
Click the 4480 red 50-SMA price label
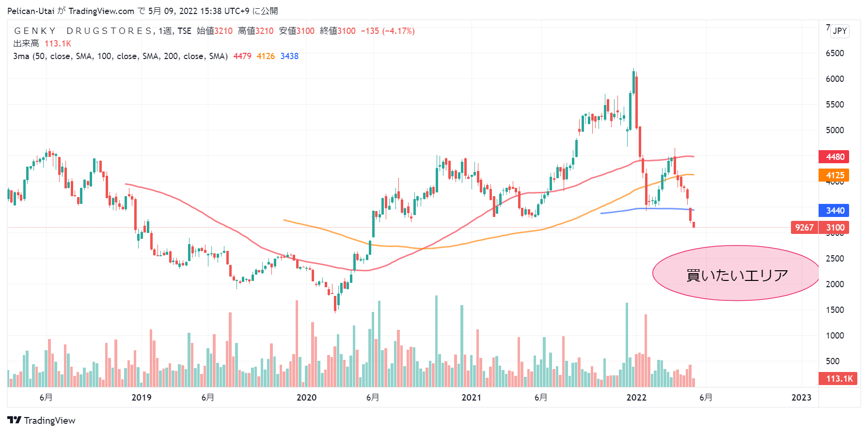coord(834,157)
